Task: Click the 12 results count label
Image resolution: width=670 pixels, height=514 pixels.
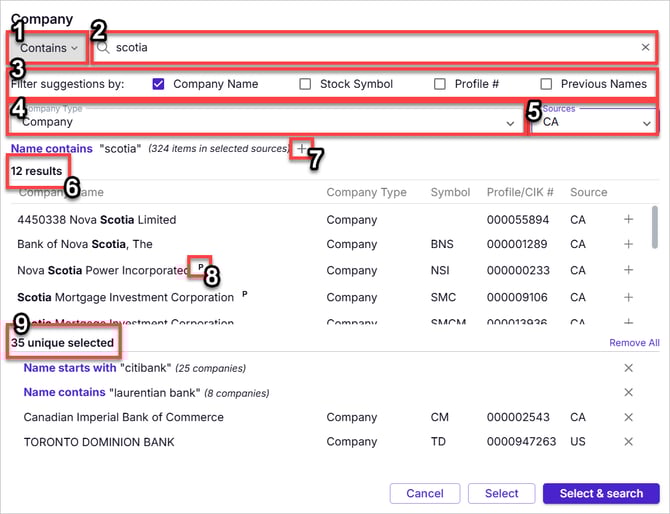Action: (x=36, y=171)
